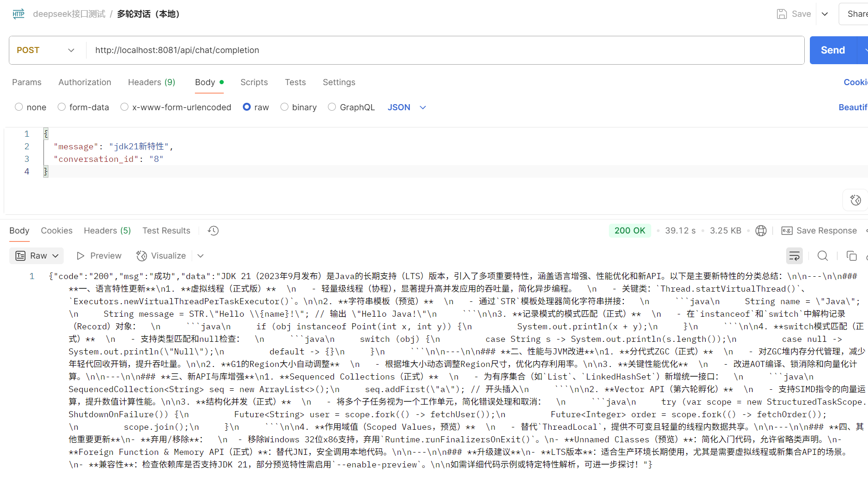The height and width of the screenshot is (493, 868).
Task: Click the 多轮对话（本地）request title
Action: 148,14
